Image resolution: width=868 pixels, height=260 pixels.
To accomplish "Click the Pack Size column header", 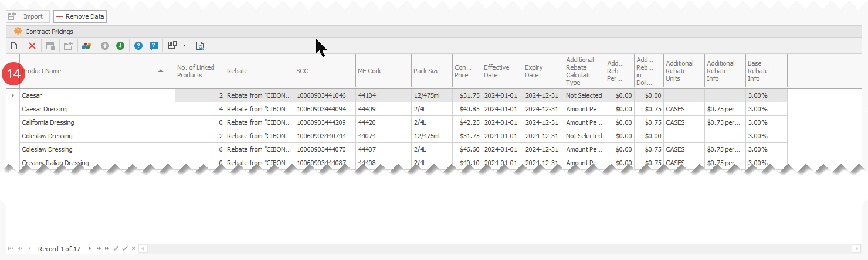I will [x=432, y=71].
